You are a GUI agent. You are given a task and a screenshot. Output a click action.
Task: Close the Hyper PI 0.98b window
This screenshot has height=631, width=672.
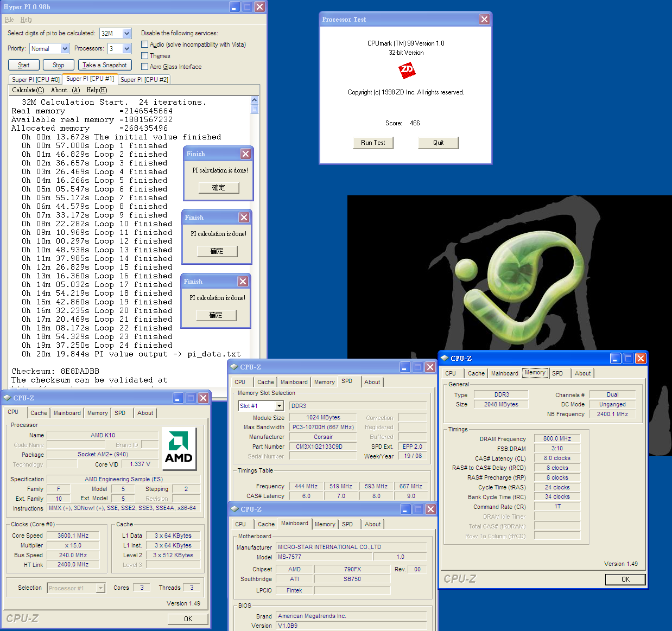260,7
